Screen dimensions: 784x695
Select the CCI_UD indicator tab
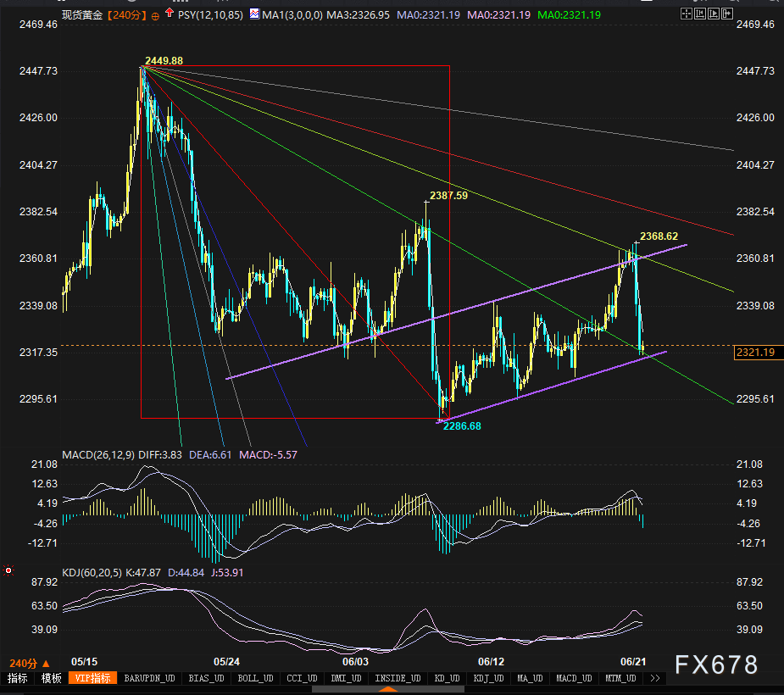point(302,678)
